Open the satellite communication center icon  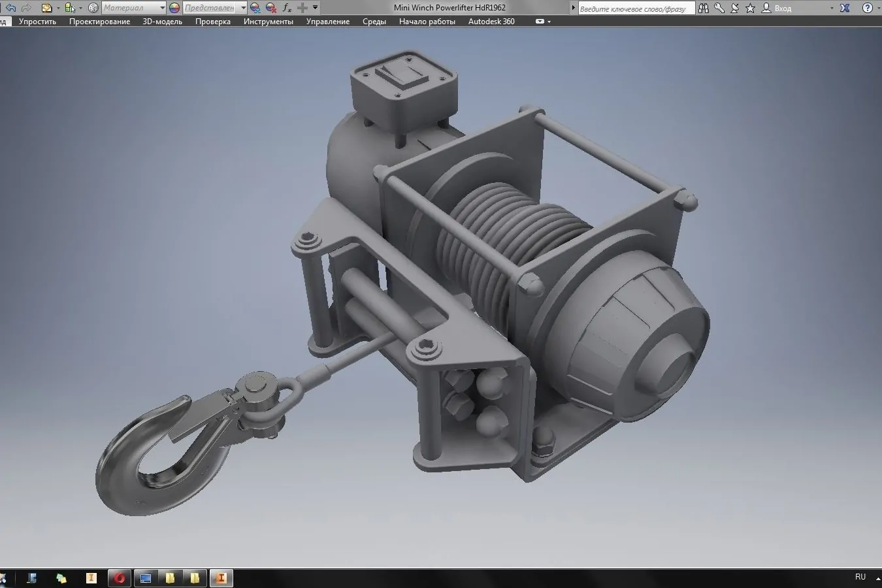tap(734, 8)
